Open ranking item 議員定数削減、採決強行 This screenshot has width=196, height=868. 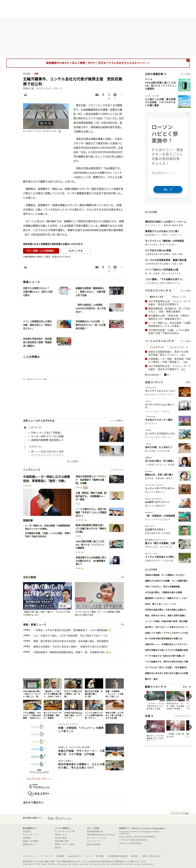pos(169,310)
